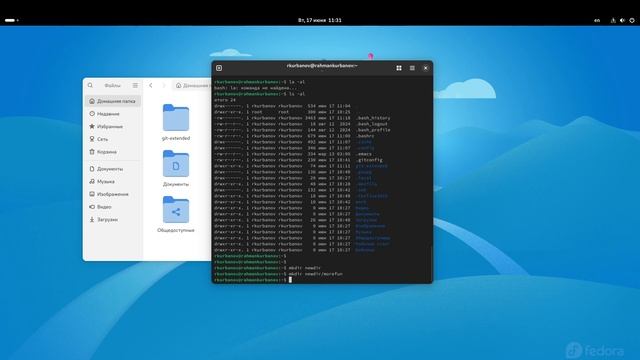Image resolution: width=640 pixels, height=360 pixels.
Task: Click the volume icon in top bar
Action: [x=622, y=20]
